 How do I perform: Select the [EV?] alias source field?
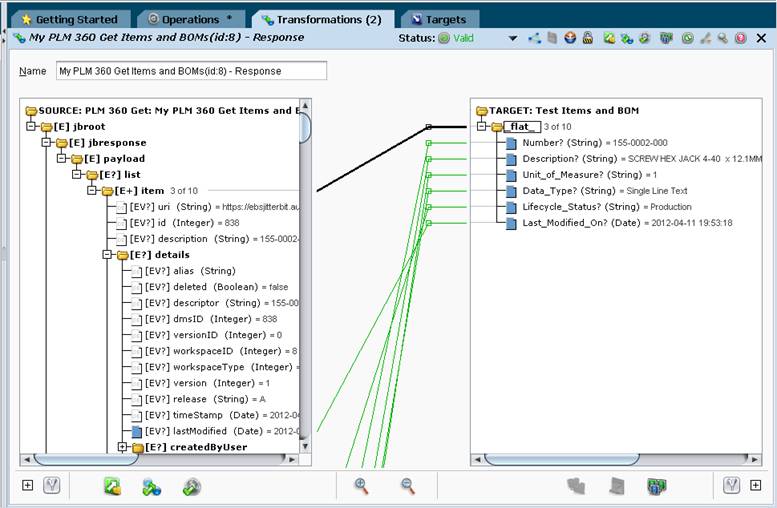183,271
